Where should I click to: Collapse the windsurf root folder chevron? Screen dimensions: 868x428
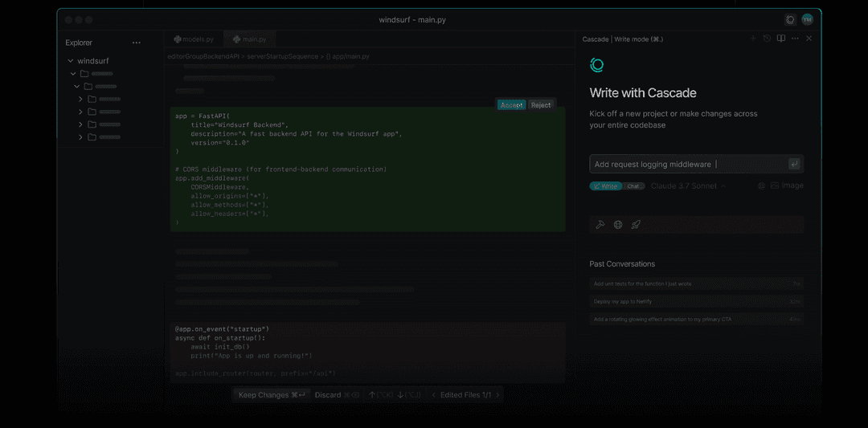coord(70,61)
